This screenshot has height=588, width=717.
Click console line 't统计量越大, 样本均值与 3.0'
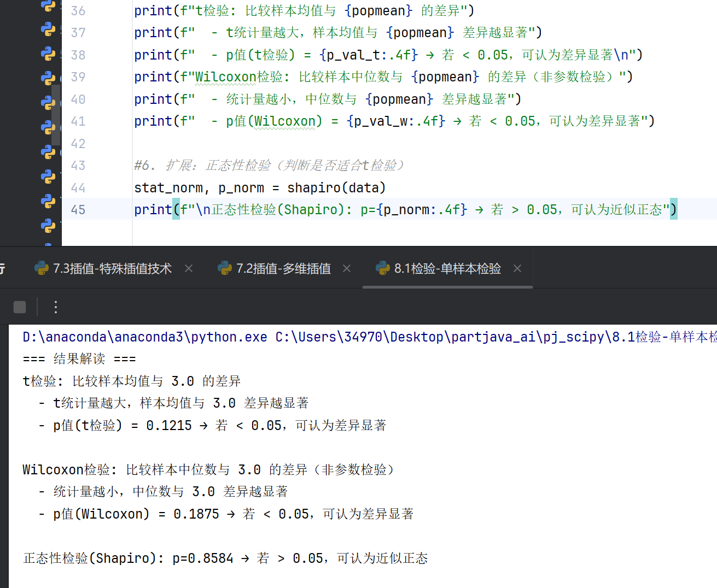[x=173, y=403]
